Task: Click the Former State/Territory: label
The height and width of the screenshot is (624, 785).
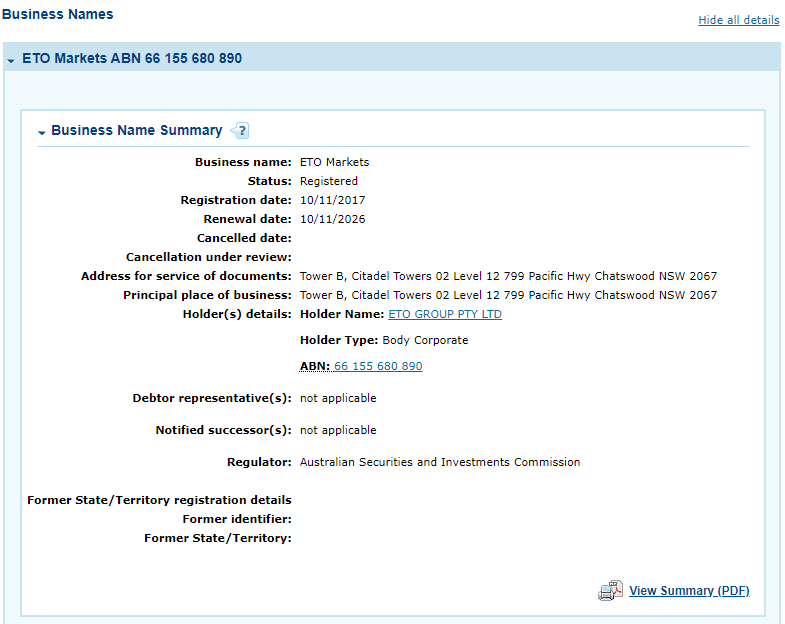Action: point(218,538)
